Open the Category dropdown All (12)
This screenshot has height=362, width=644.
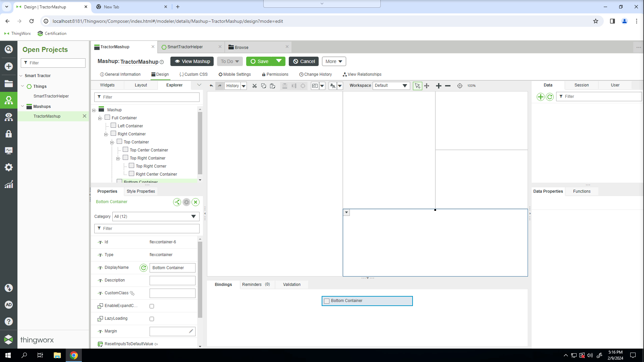(x=156, y=217)
